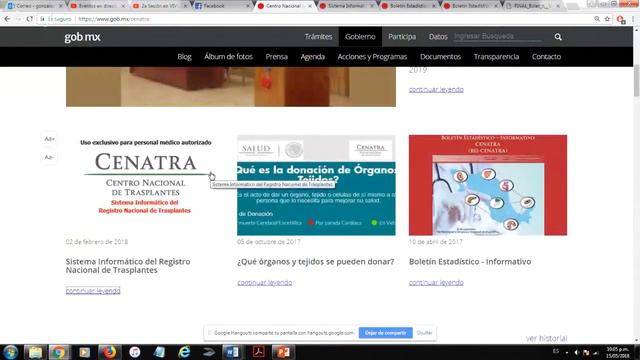Click the Ingresar Búsqueda search field
Image resolution: width=640 pixels, height=360 pixels.
click(498, 36)
